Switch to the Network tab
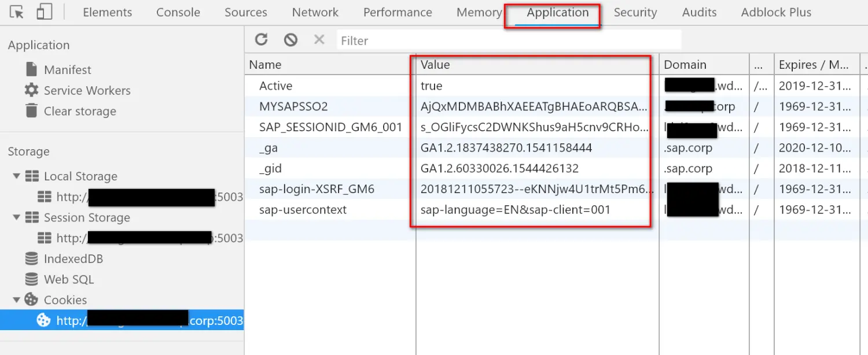The image size is (868, 355). pyautogui.click(x=315, y=12)
